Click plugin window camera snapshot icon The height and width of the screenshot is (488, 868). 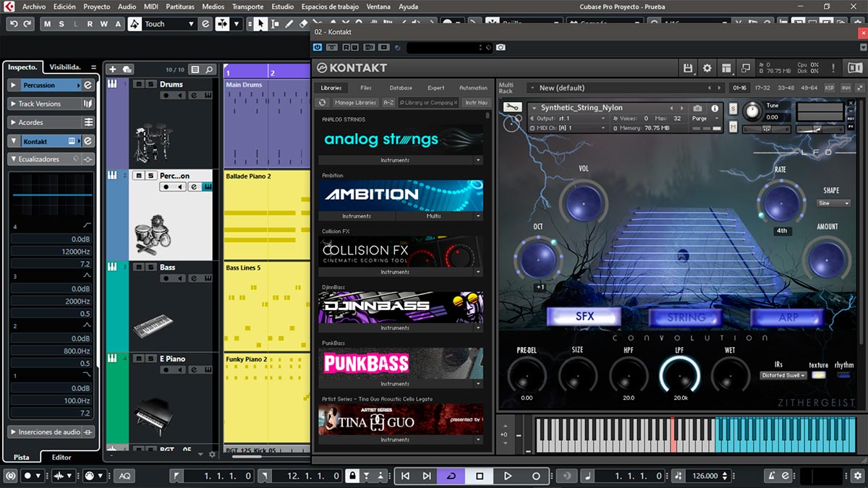501,48
